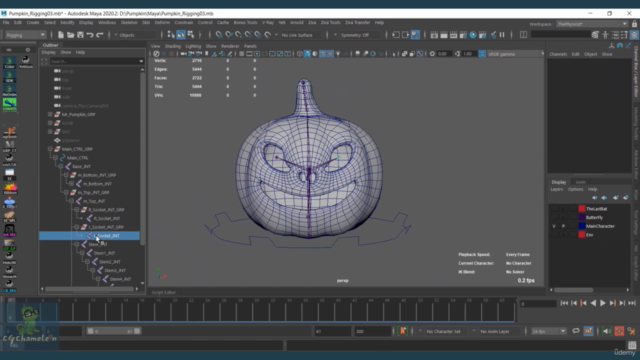The image size is (640, 360).
Task: Toggle visibility box of Butterfly layer
Action: pos(554,218)
